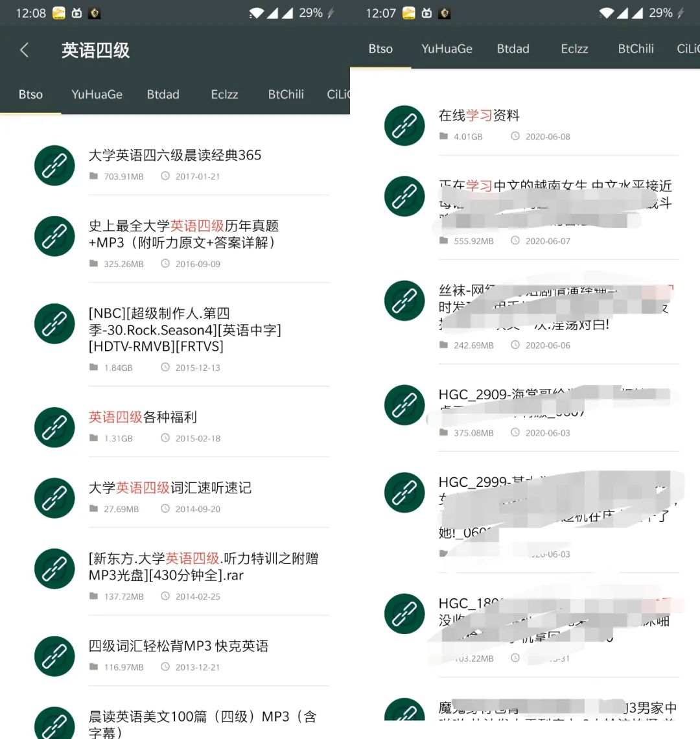Click link icon for 大学英语四六级晨读经典365
The width and height of the screenshot is (700, 739).
54,165
